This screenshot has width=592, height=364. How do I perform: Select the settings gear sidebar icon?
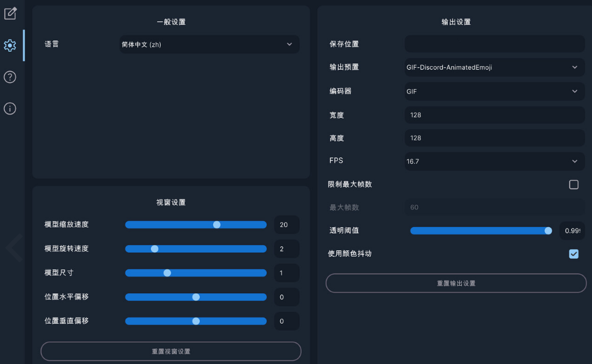(10, 45)
